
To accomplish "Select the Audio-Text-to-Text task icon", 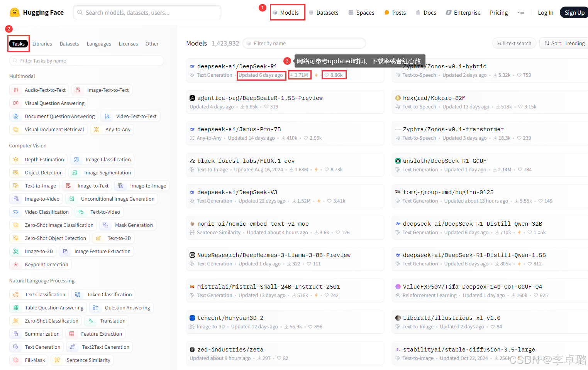I will [x=16, y=90].
